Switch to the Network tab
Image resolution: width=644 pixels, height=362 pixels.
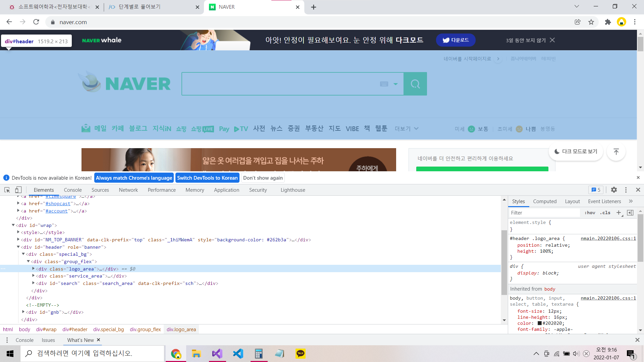[x=128, y=190]
